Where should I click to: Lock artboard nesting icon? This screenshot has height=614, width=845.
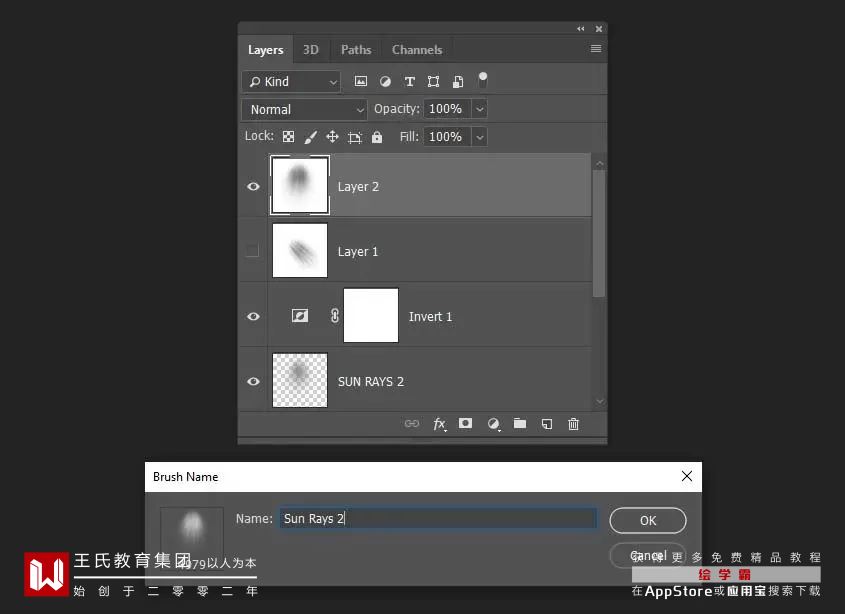355,137
